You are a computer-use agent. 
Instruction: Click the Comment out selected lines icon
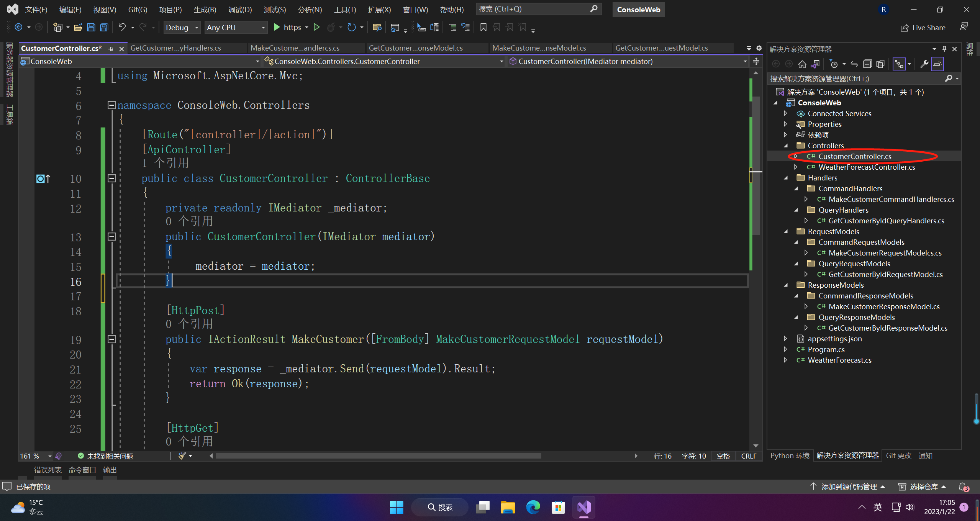[452, 27]
